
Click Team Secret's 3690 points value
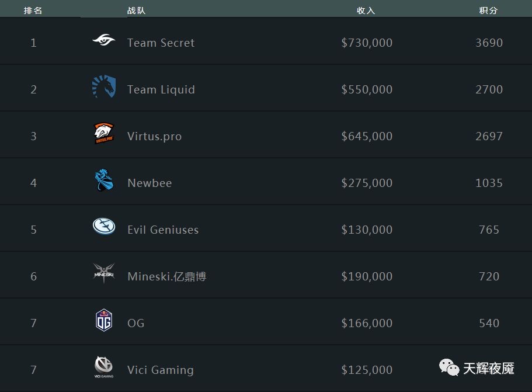(x=489, y=43)
